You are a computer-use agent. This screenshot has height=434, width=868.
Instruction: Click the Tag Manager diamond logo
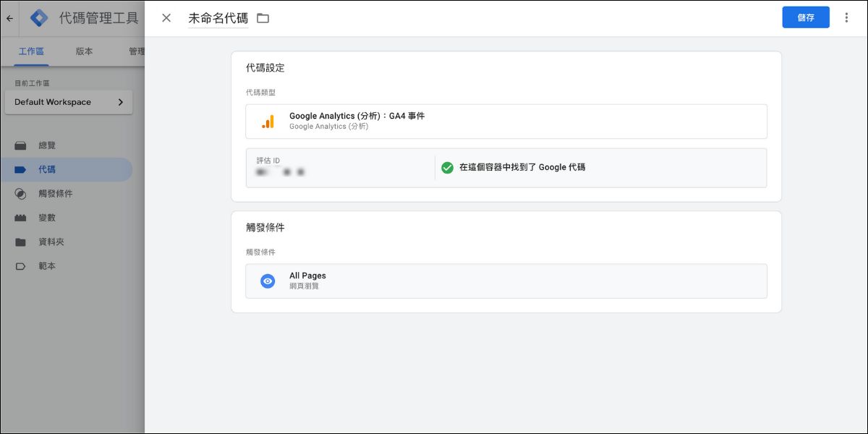tap(39, 18)
